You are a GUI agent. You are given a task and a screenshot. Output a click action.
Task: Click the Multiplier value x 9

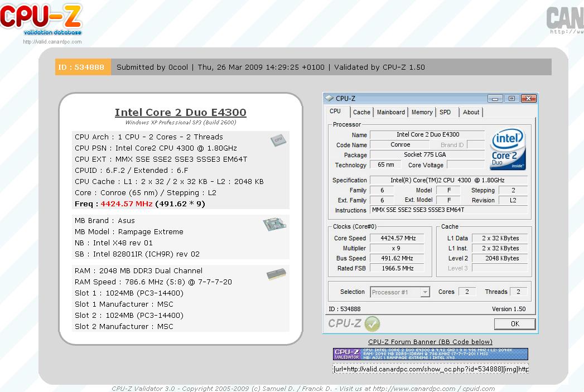[x=396, y=248]
